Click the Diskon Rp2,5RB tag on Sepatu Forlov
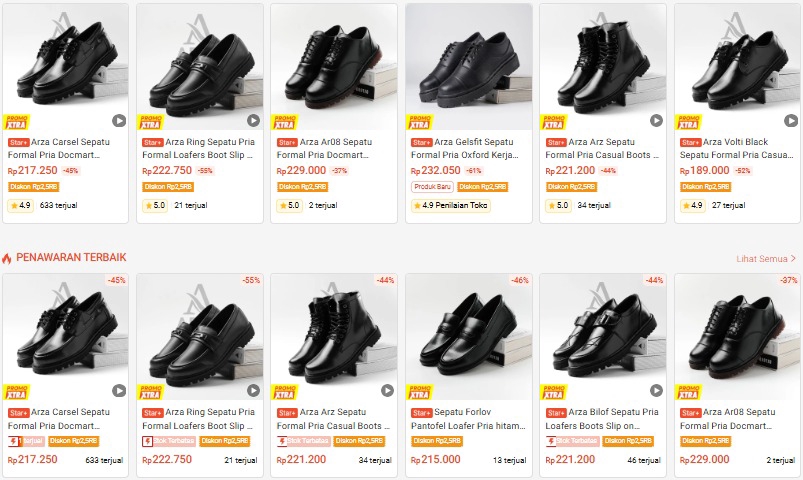This screenshot has width=803, height=480. point(435,441)
